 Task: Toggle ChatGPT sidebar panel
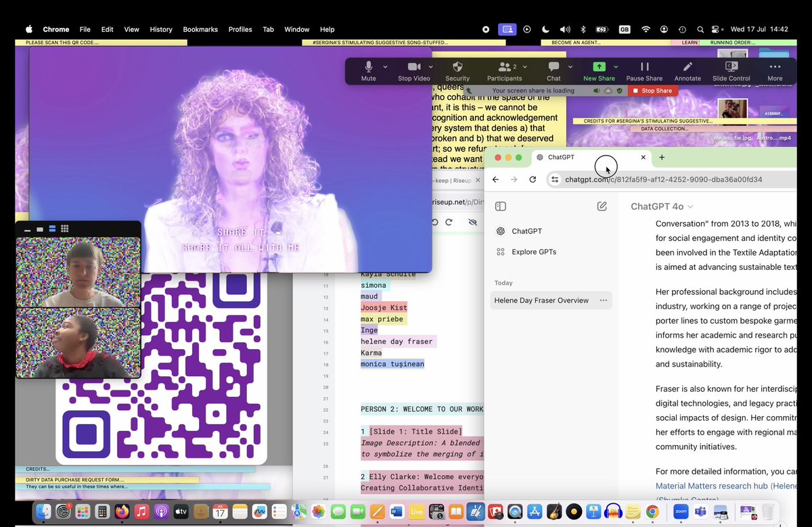point(501,206)
